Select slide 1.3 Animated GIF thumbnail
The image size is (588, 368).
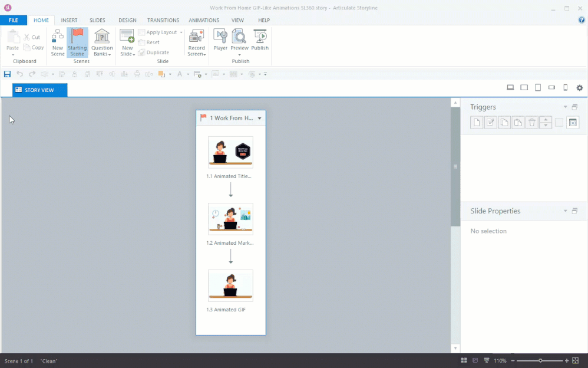(x=230, y=285)
